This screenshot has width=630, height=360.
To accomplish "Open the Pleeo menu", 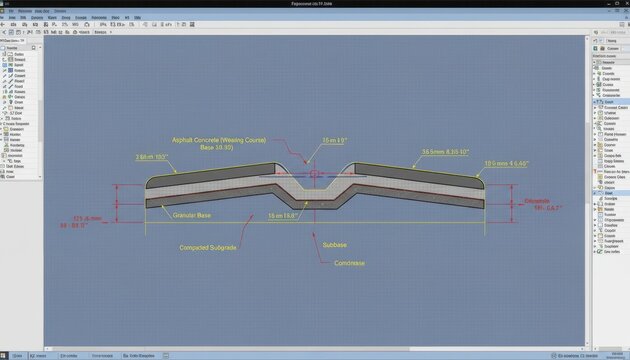I will click(x=115, y=18).
